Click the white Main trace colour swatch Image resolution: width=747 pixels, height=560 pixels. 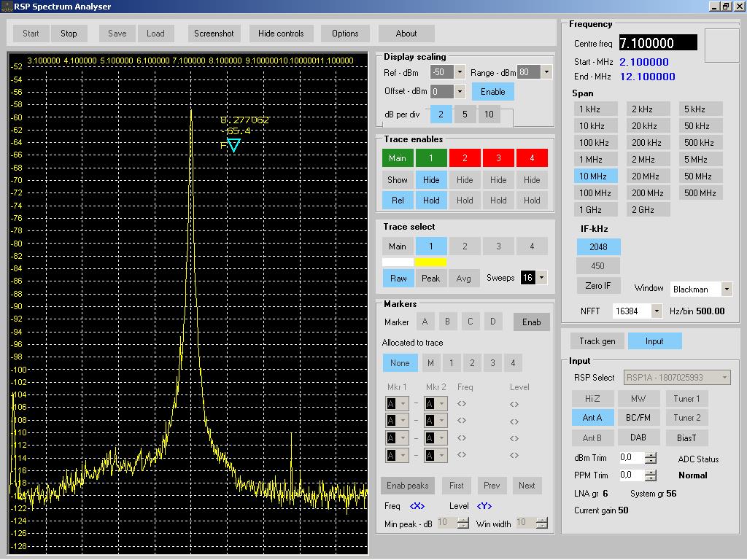398,262
